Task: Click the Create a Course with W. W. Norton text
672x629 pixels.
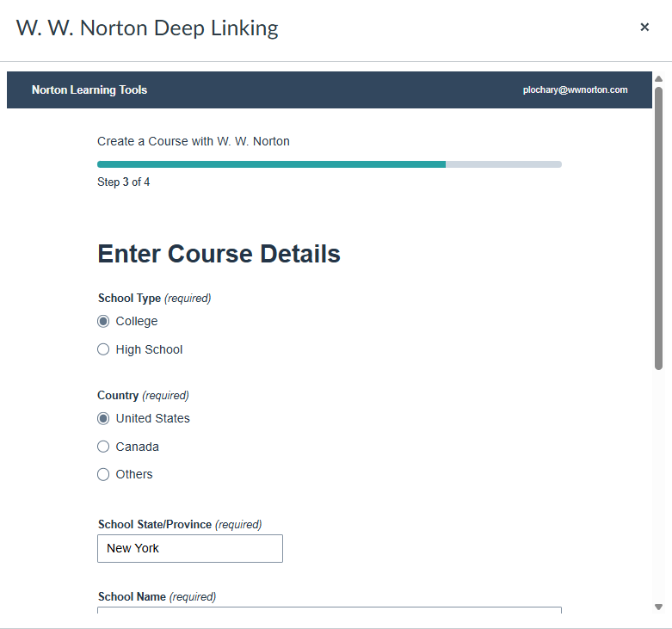Action: pos(194,141)
